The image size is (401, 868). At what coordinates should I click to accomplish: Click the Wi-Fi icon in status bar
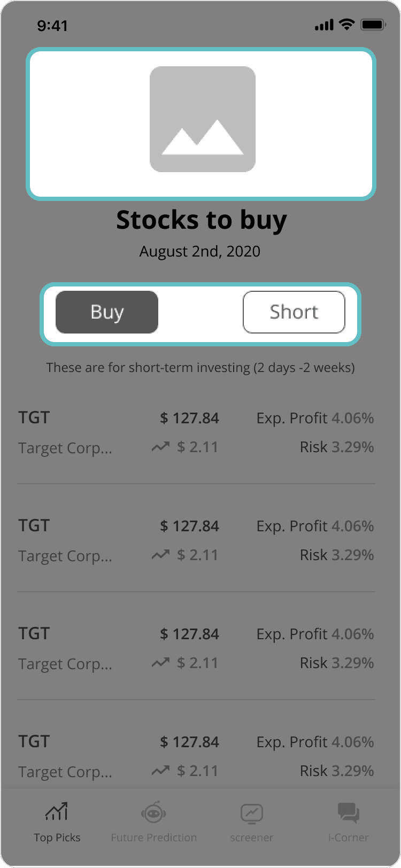point(347,25)
